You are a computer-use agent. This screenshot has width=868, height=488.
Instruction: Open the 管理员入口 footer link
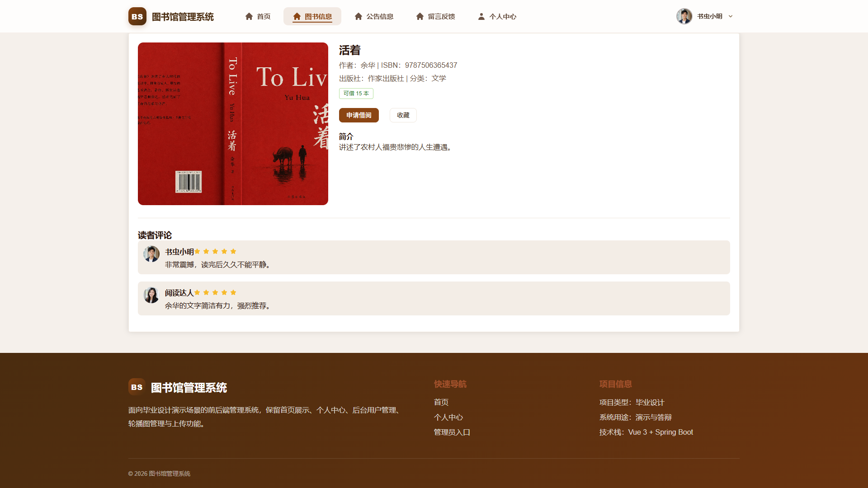coord(452,432)
